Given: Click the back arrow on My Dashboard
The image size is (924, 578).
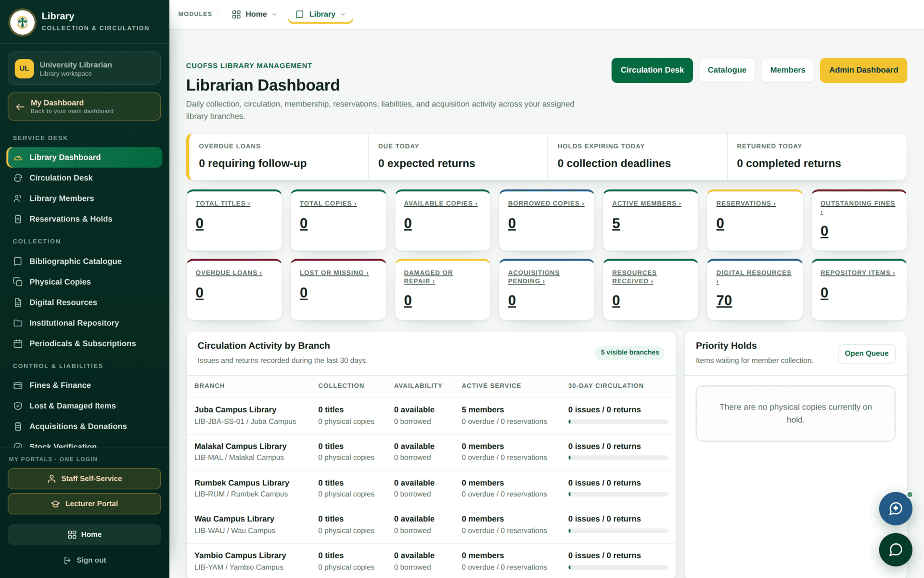Looking at the screenshot, I should [x=20, y=106].
